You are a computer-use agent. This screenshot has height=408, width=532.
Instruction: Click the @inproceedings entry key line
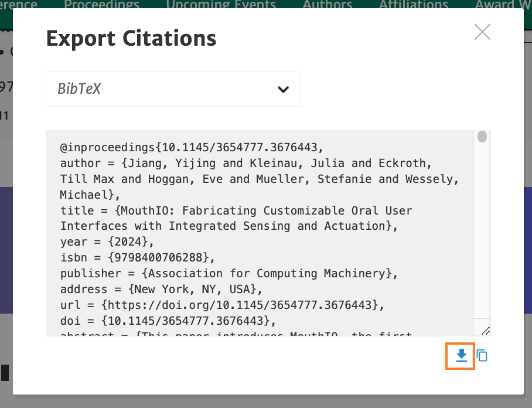click(x=192, y=147)
